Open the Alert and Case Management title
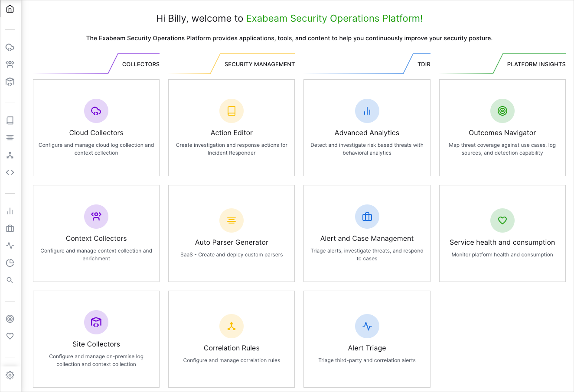The image size is (574, 392). coord(367,239)
